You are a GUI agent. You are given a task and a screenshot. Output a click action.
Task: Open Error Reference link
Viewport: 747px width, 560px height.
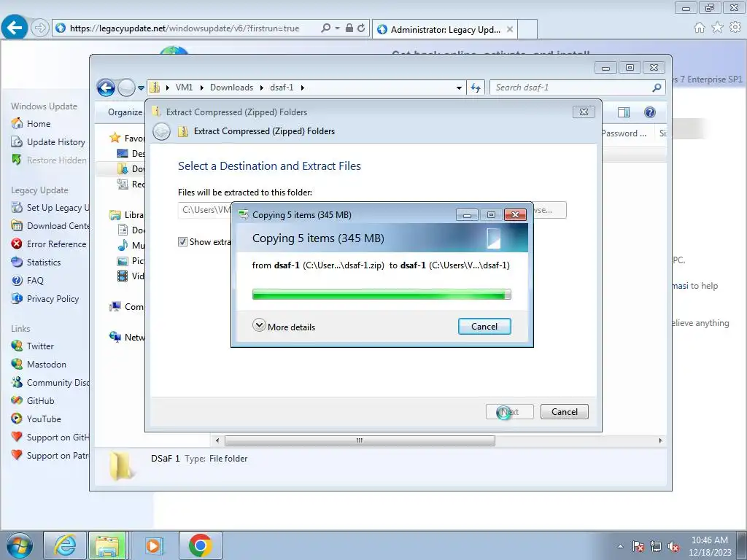pos(56,244)
